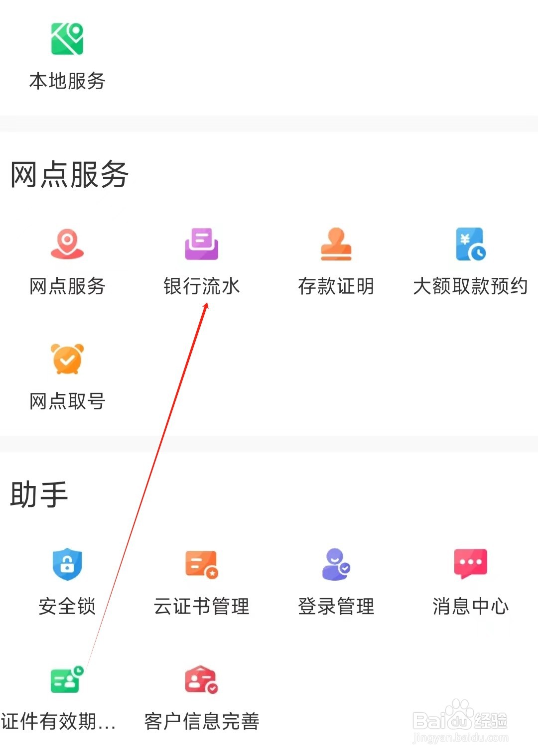The image size is (538, 756).
Task: Tap the 证件有效期 green ID card icon
Action: coord(67,679)
